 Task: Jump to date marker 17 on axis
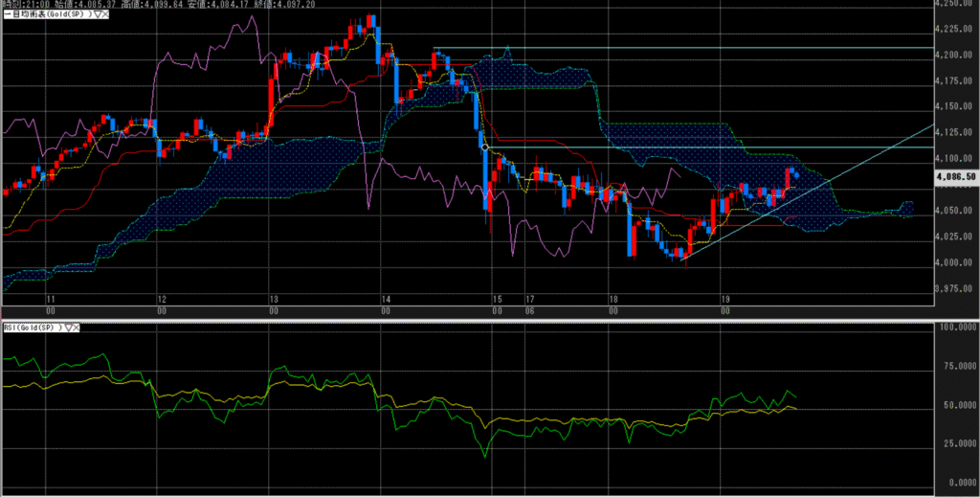pyautogui.click(x=529, y=299)
